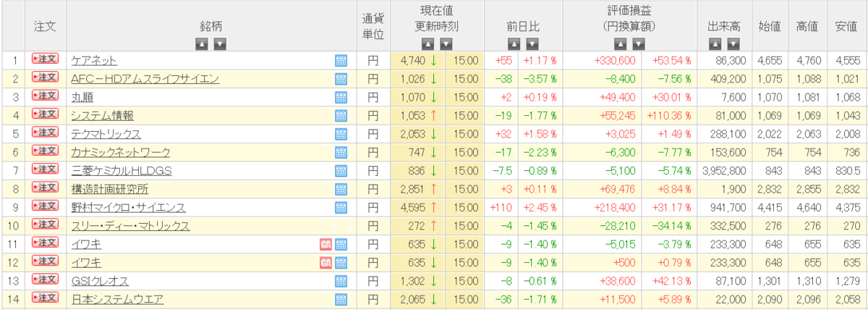Screen dimensions: 868x310
Task: Sort 銘柄 column ascending with up arrow
Action: 202,44
